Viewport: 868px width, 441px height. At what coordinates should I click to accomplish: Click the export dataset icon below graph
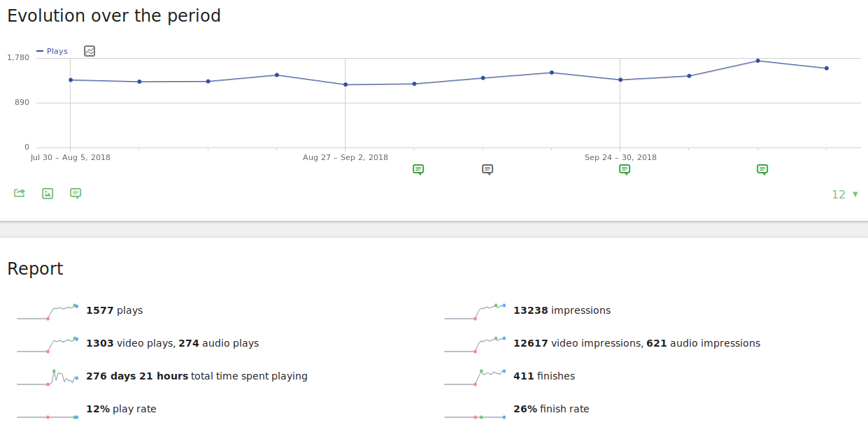[x=20, y=194]
